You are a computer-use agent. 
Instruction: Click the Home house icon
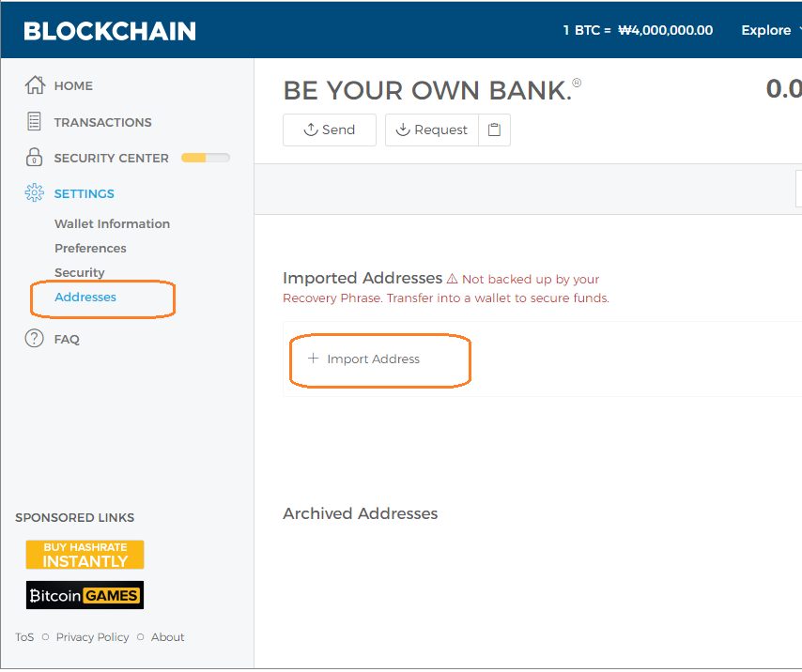click(x=35, y=85)
